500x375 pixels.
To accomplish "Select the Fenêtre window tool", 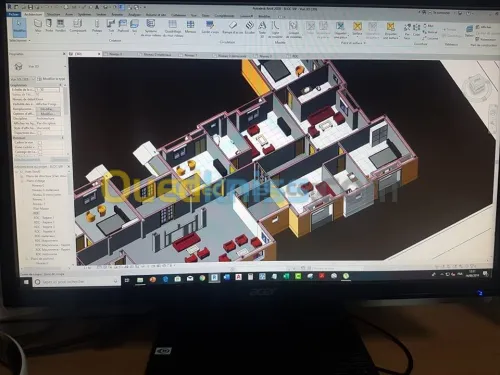I will tap(60, 26).
